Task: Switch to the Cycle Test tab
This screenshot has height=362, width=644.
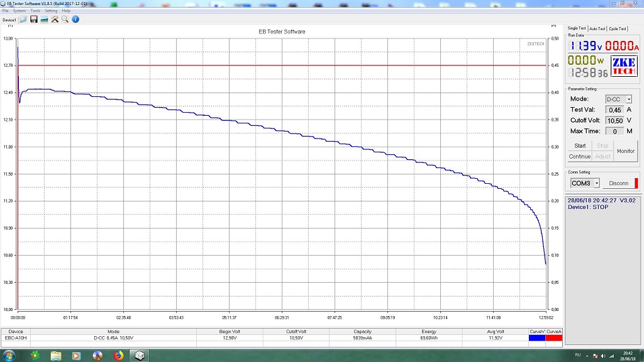Action: pyautogui.click(x=618, y=29)
